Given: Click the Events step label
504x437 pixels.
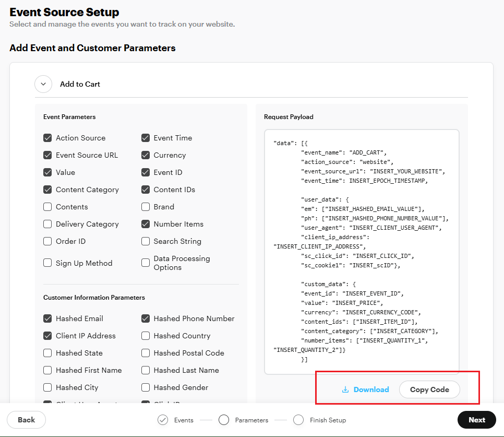Looking at the screenshot, I should click(x=184, y=420).
